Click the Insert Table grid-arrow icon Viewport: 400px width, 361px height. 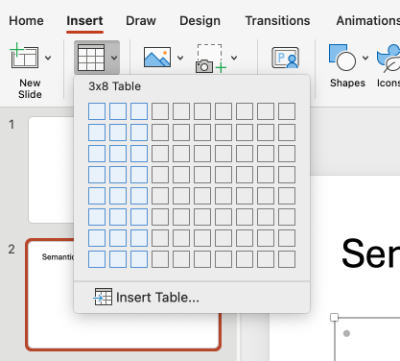point(103,297)
